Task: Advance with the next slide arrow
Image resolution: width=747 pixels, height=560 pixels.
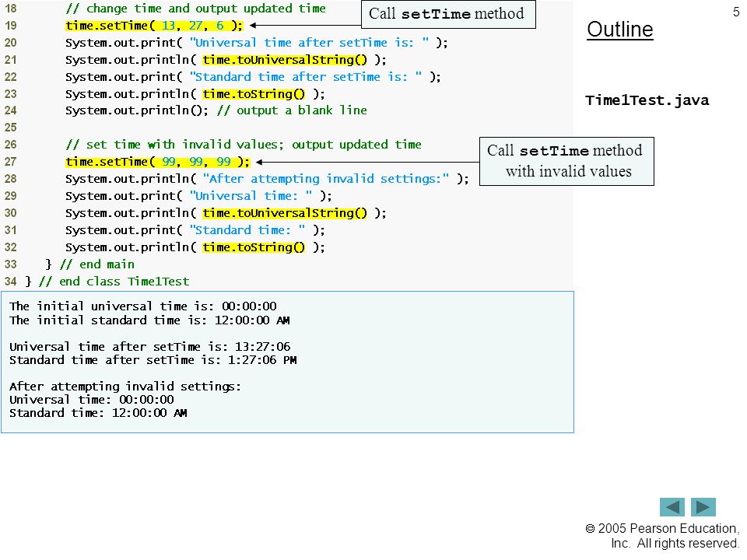Action: click(703, 506)
